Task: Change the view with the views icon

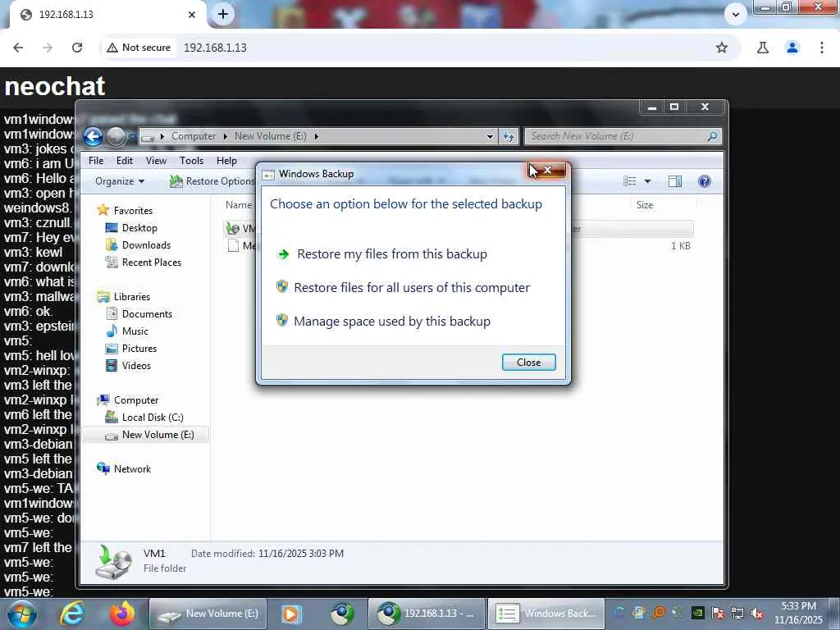Action: [630, 181]
